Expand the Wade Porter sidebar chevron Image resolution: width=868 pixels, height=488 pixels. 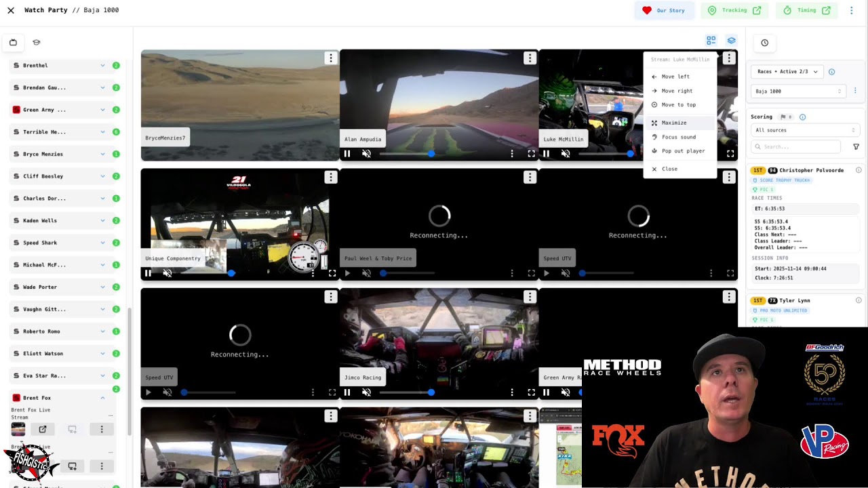(x=102, y=287)
